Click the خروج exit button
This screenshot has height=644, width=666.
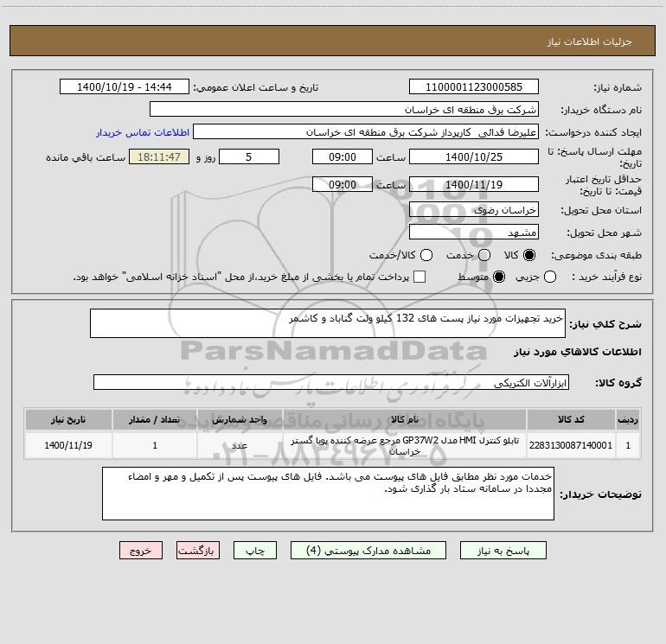coord(141,551)
